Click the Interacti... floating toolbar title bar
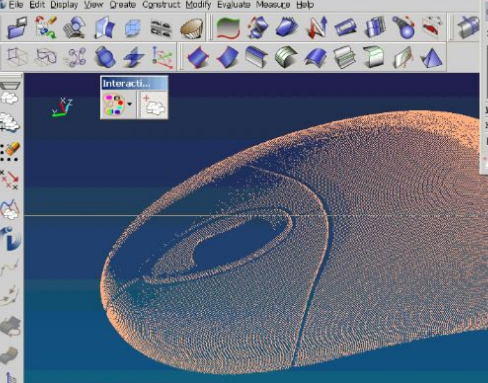 click(134, 83)
